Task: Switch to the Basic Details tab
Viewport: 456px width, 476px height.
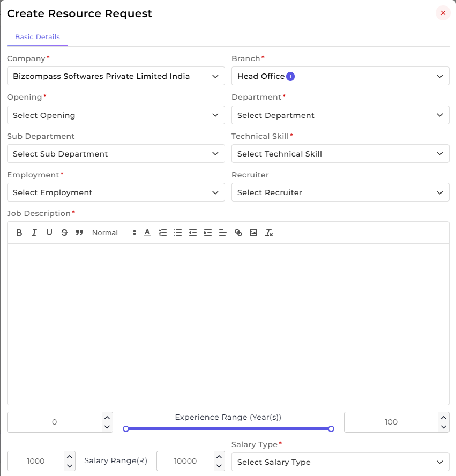Action: coord(38,37)
